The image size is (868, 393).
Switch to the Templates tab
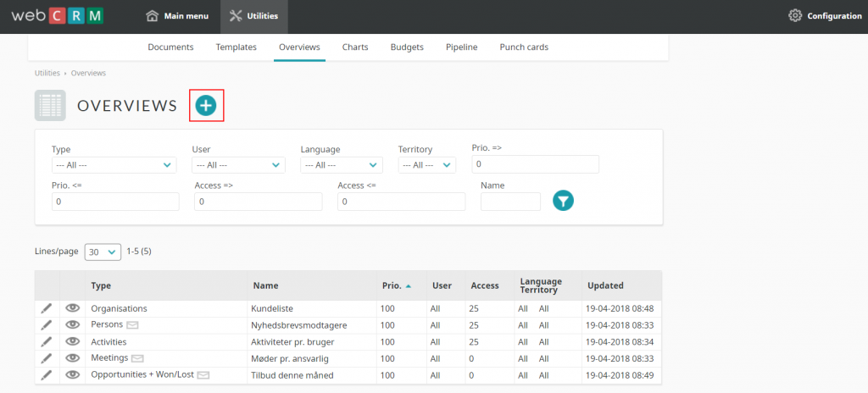click(236, 47)
